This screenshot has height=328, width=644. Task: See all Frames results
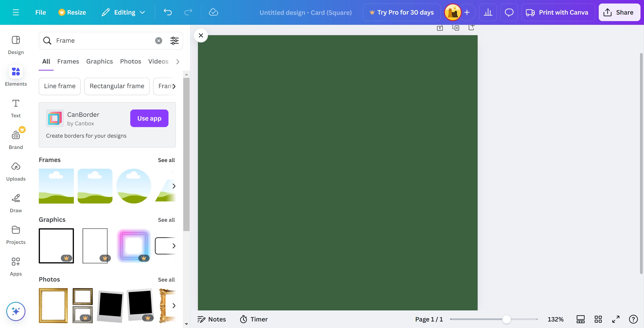(166, 160)
